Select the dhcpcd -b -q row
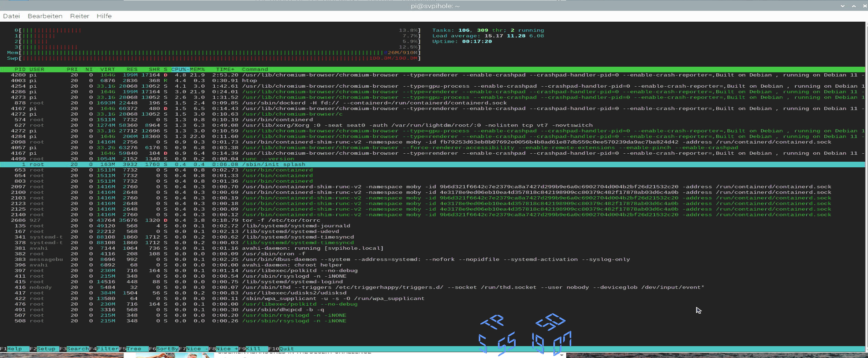The width and height of the screenshot is (868, 358). [432, 309]
